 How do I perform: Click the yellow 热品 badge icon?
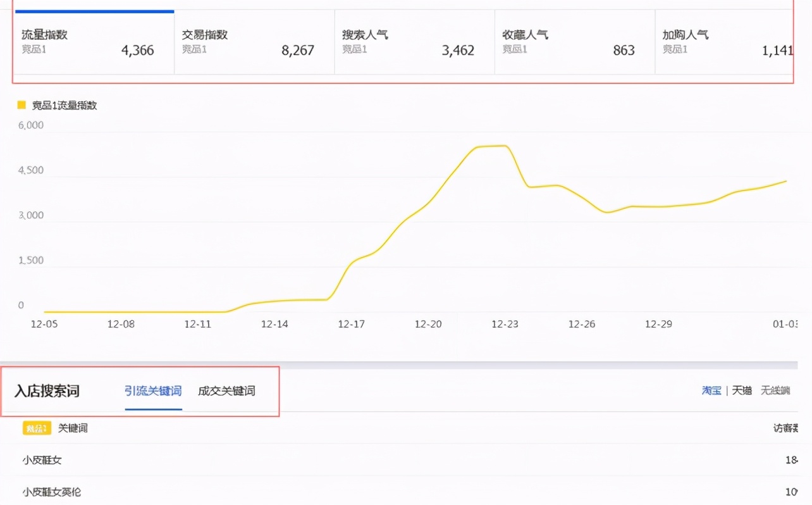[x=36, y=428]
